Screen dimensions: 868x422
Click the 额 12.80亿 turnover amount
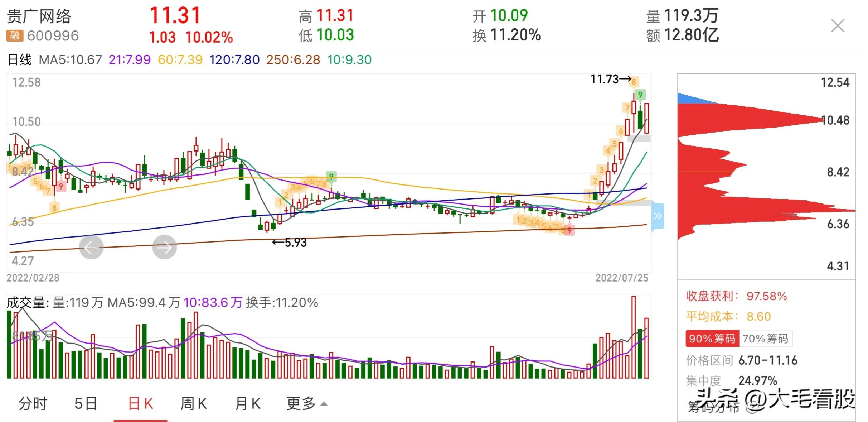pos(683,35)
